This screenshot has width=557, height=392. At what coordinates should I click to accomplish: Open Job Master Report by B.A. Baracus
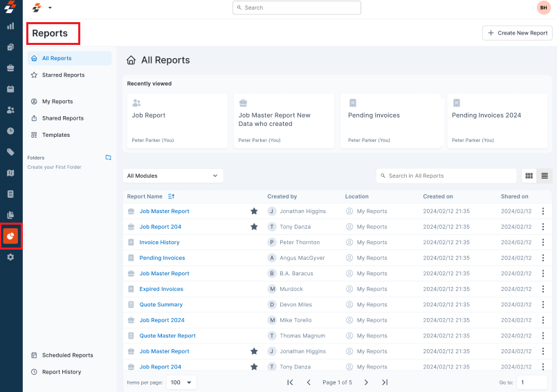click(164, 273)
